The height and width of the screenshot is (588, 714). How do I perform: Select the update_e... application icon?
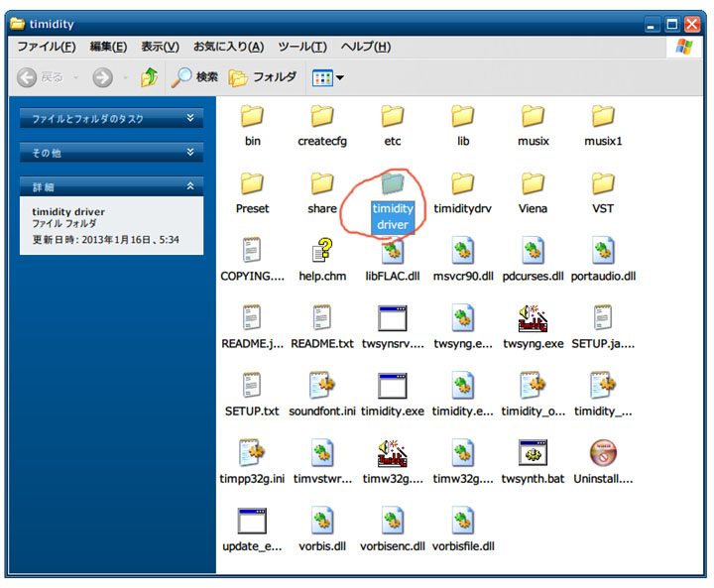[x=252, y=521]
